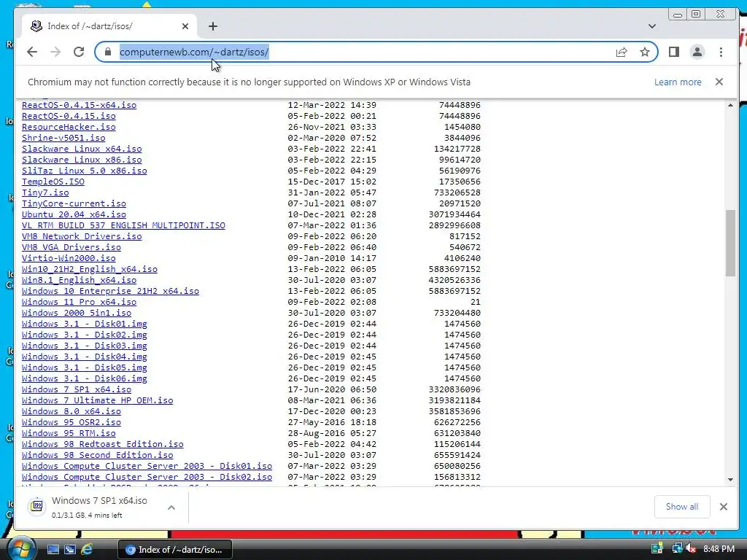Show desktop from quick launch
The height and width of the screenshot is (560, 747).
[x=53, y=549]
